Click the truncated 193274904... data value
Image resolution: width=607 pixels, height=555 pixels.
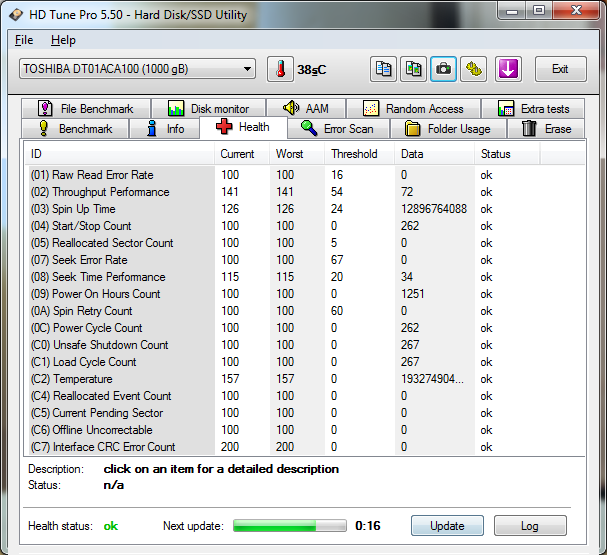[x=432, y=379]
